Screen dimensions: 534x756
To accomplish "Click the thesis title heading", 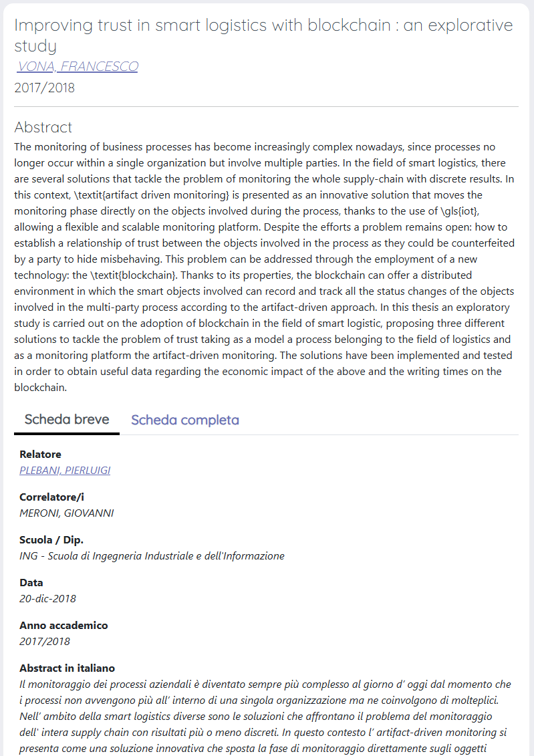I will click(263, 35).
